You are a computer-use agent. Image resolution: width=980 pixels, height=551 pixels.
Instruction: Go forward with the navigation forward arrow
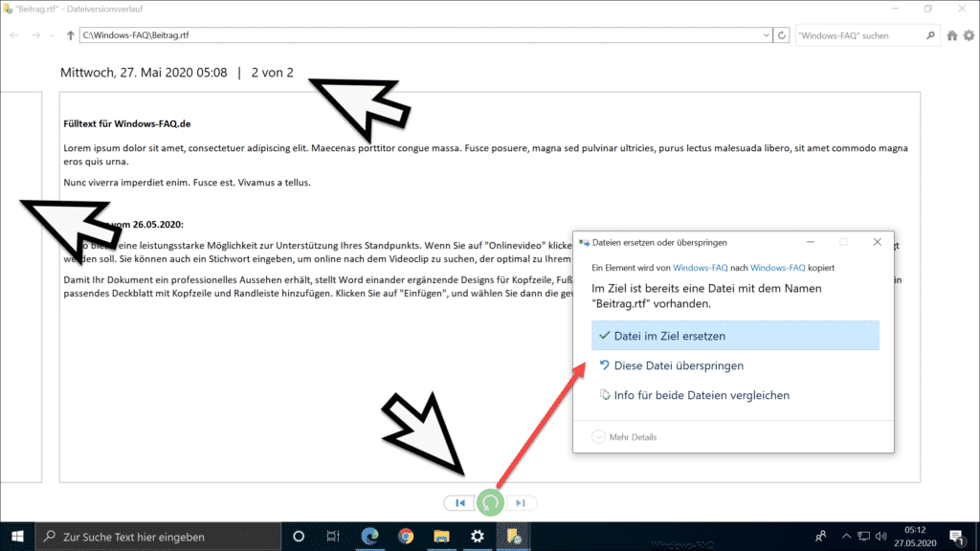pos(36,35)
